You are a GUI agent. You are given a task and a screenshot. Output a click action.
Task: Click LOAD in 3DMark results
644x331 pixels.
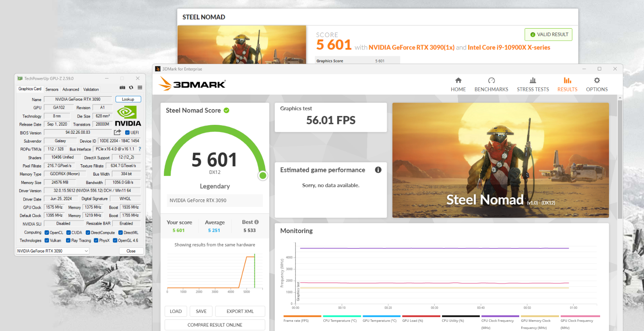click(x=175, y=311)
